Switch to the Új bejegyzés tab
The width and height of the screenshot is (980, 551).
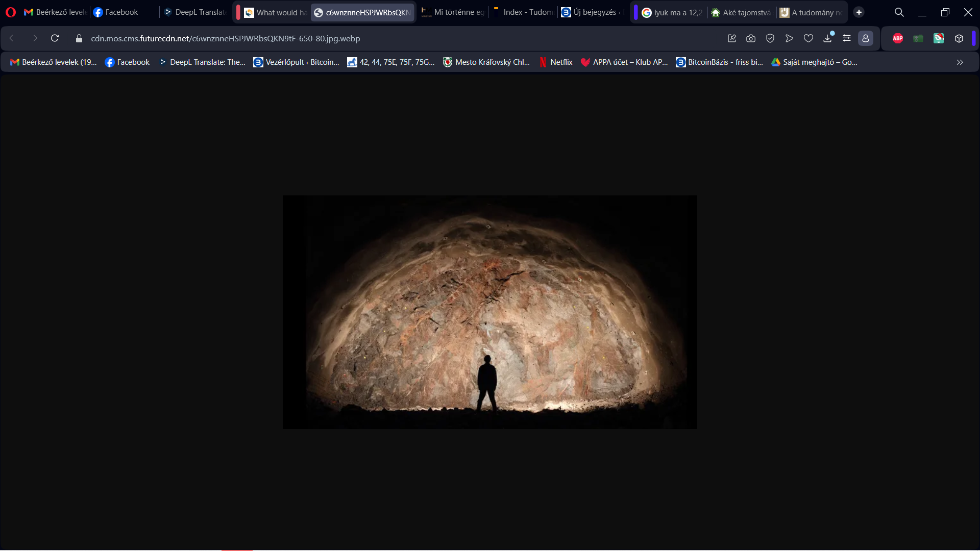(x=592, y=12)
